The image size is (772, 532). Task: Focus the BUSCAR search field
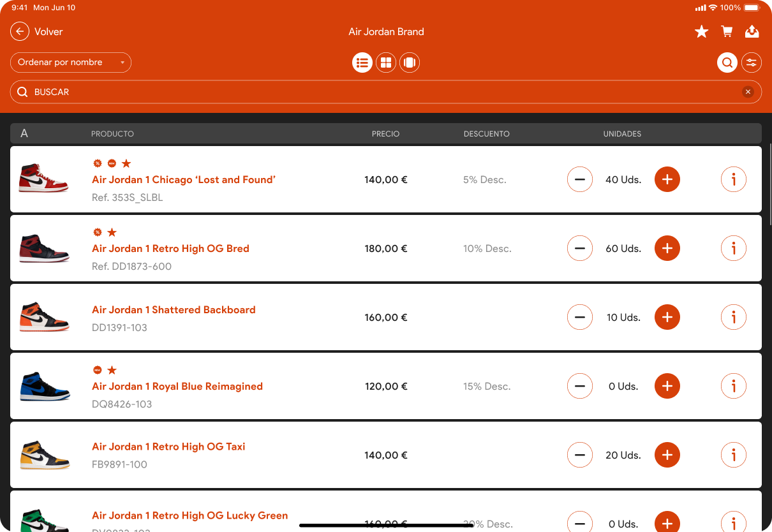coord(386,92)
